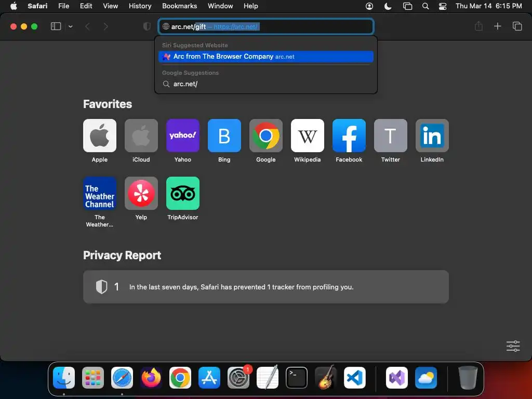
Task: Open TextEdit from the Dock
Action: [x=268, y=378]
